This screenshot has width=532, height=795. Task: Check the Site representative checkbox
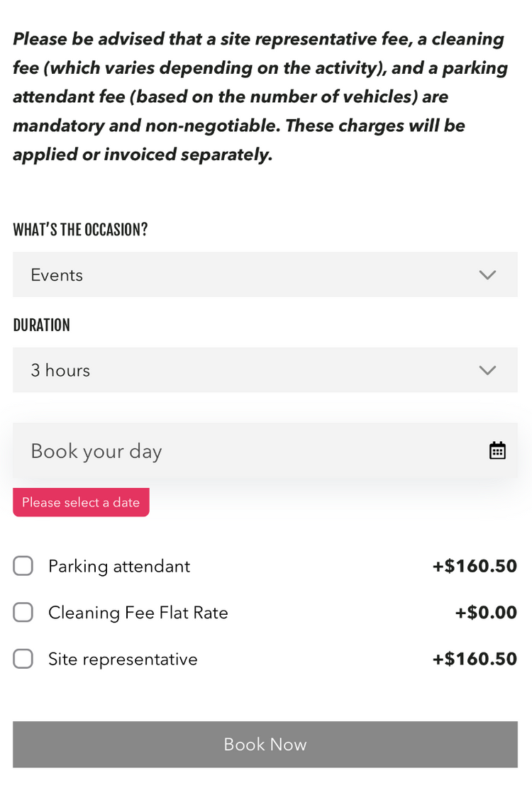point(23,659)
